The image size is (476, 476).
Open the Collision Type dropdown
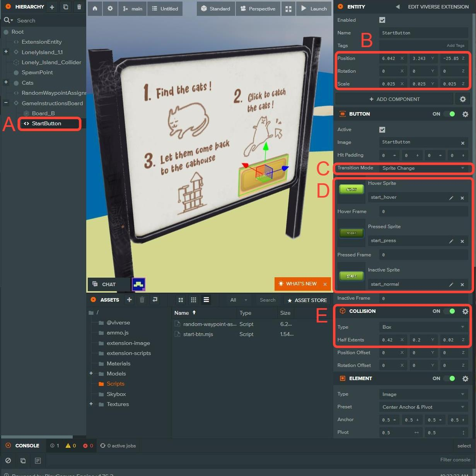[423, 327]
